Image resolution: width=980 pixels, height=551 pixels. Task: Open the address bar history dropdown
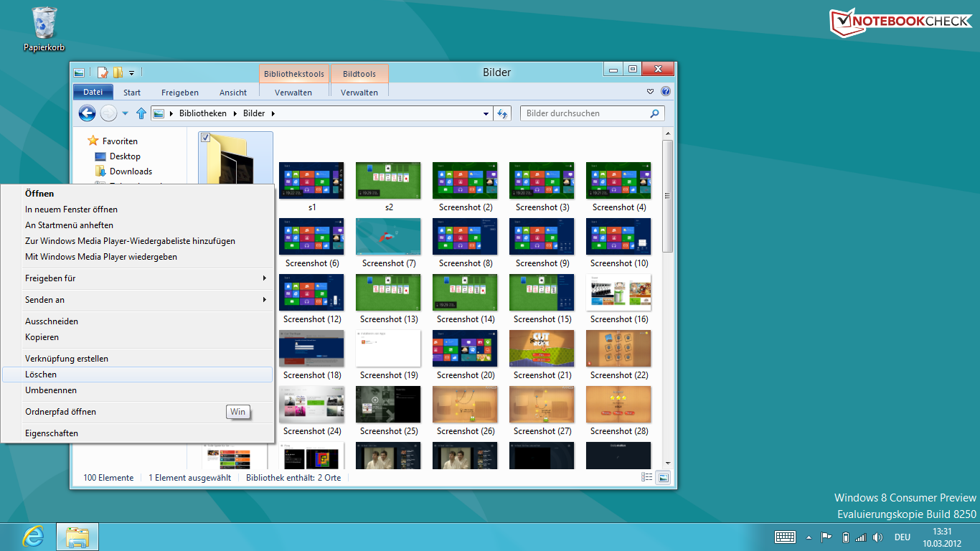click(x=486, y=113)
